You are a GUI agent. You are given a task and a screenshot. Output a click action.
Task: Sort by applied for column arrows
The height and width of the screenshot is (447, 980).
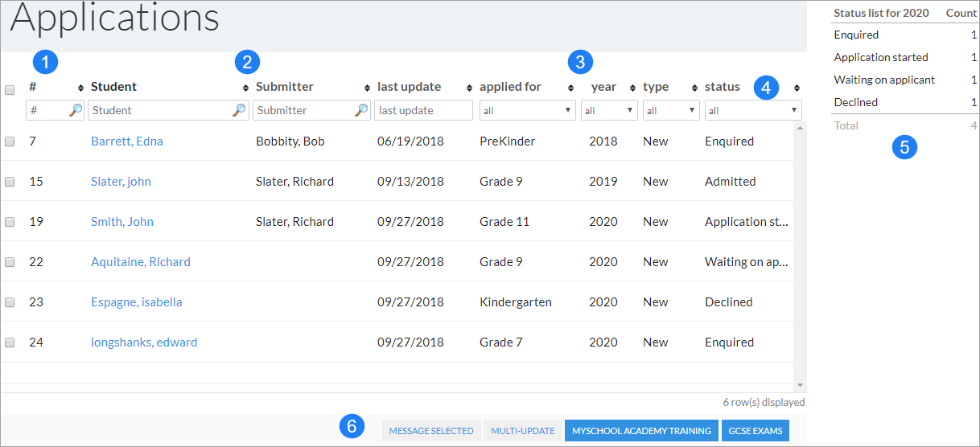[570, 88]
